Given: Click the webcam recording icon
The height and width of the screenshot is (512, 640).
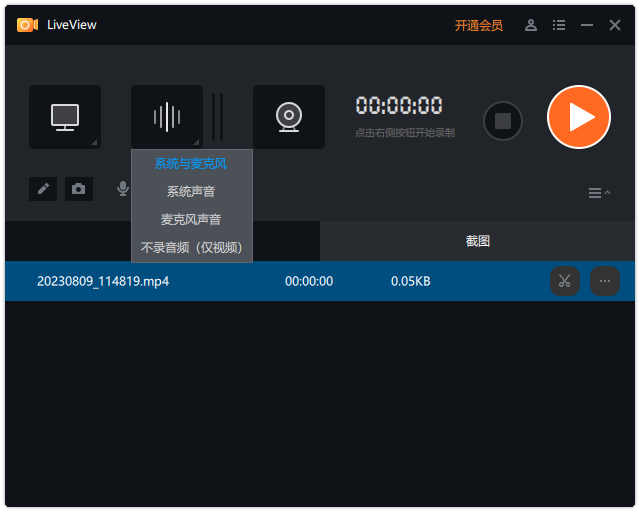Looking at the screenshot, I should tap(289, 117).
